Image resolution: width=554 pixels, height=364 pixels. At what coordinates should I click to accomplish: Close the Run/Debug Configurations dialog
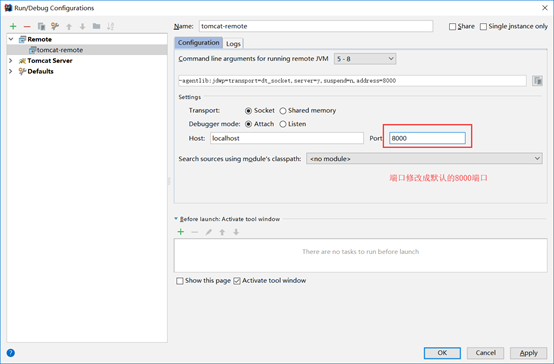(544, 8)
